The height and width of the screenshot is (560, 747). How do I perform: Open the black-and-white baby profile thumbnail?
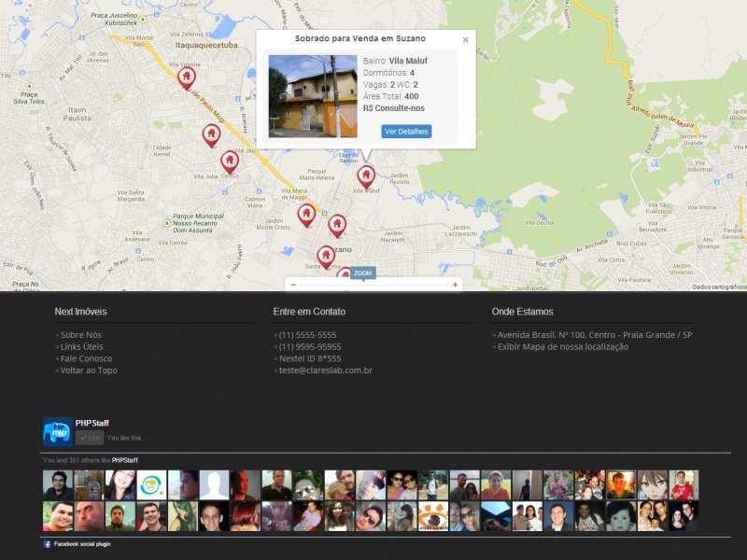coord(621,516)
